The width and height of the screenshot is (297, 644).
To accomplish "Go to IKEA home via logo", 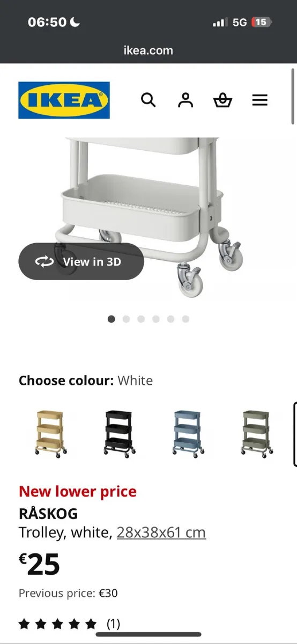I will coord(64,100).
